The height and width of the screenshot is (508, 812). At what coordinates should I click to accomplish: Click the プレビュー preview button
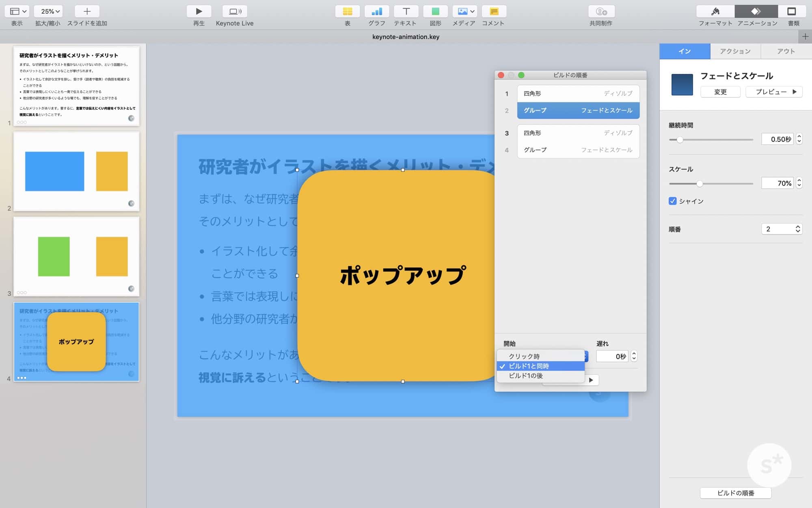click(x=774, y=92)
